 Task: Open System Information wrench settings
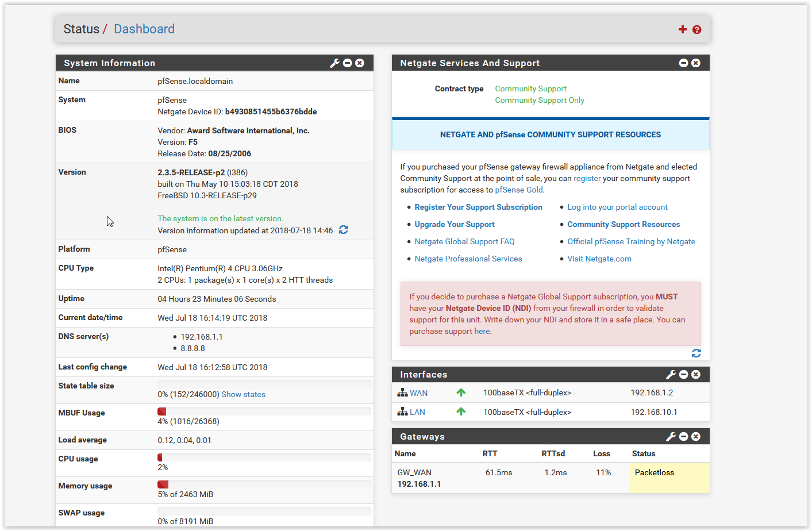334,63
